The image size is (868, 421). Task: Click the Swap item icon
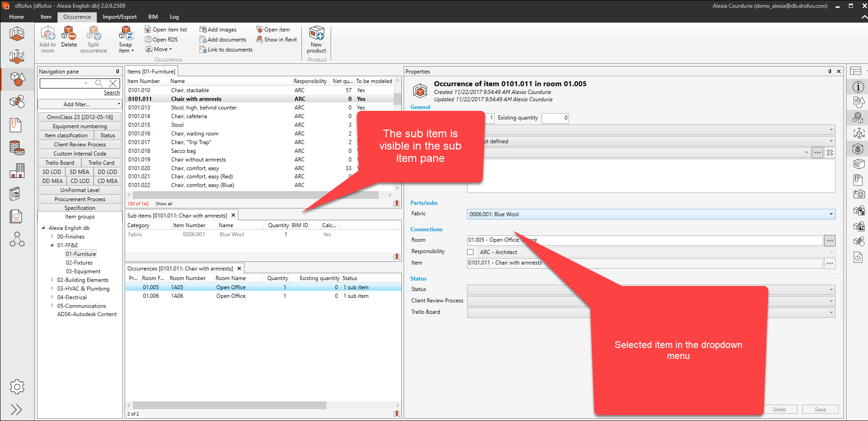tap(126, 34)
